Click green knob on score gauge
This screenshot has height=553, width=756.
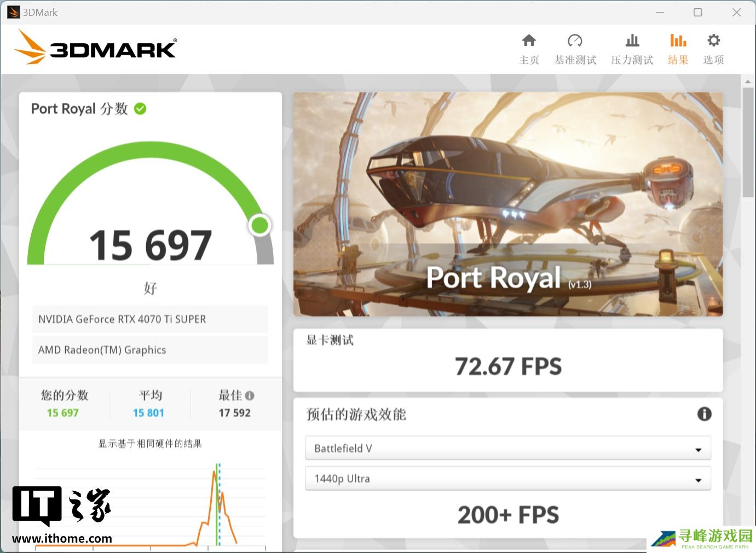(259, 225)
